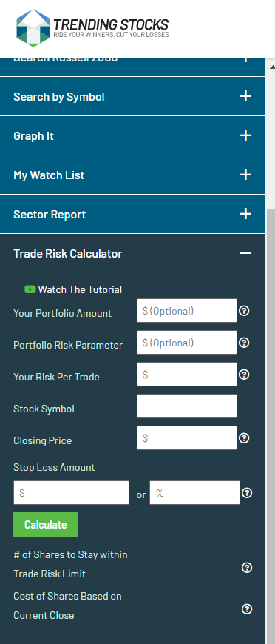The height and width of the screenshot is (644, 275).
Task: Open help icon for Cost of Shares
Action: click(247, 608)
